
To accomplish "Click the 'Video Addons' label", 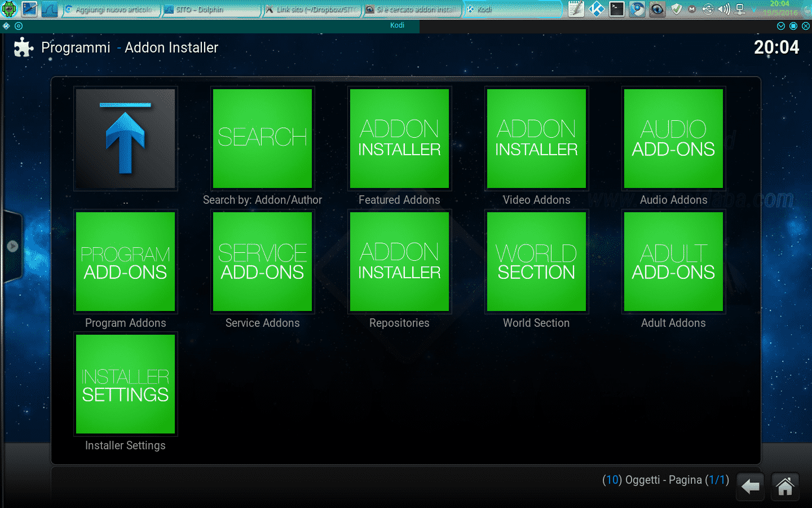I will pos(536,200).
